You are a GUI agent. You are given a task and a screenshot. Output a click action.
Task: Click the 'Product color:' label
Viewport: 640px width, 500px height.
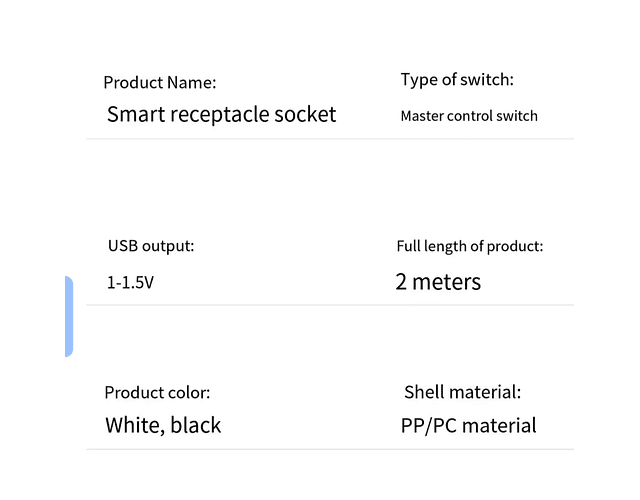tap(157, 393)
